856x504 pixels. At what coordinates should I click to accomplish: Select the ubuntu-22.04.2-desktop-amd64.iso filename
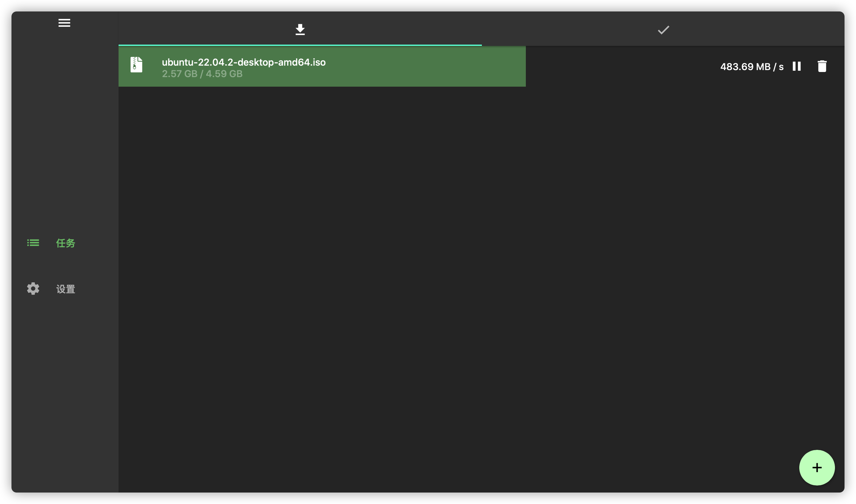[x=243, y=62]
